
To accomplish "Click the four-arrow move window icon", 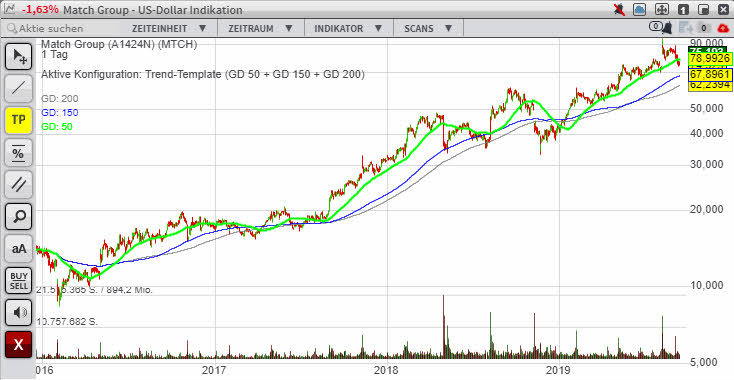I will (x=661, y=9).
